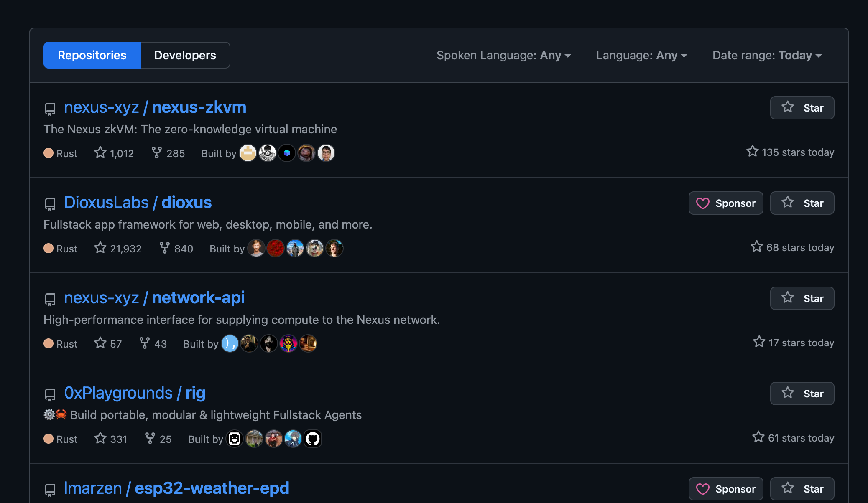Click the description 'The Nexus zkVM: The zero-knowledge virtual machine'
868x503 pixels.
tap(190, 129)
